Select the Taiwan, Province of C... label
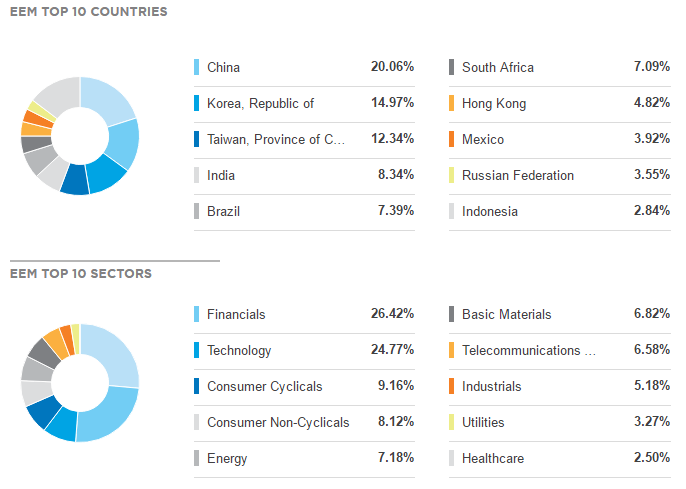 point(276,139)
